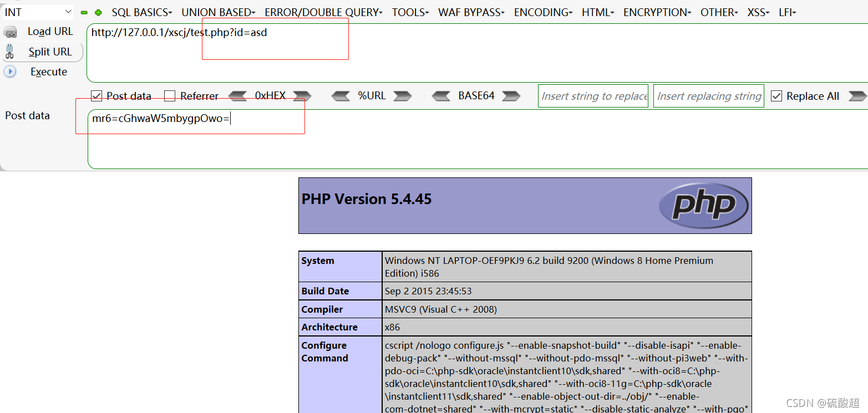The height and width of the screenshot is (413, 868).
Task: Click the 'Sep 2 2015 23:45:53' value
Action: pyautogui.click(x=428, y=291)
